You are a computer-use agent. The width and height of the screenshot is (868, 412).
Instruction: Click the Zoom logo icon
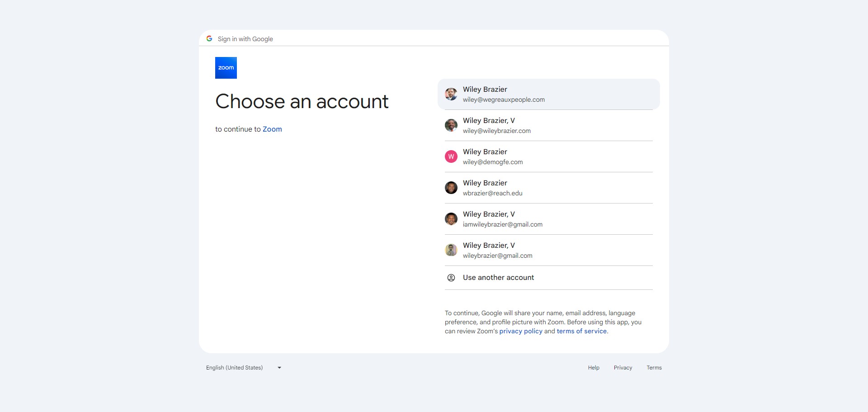[226, 68]
